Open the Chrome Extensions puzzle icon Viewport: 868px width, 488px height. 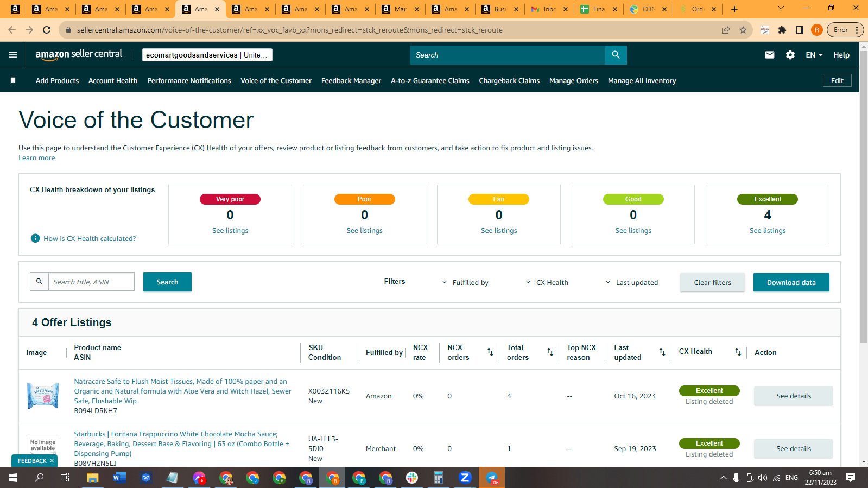[x=782, y=30]
